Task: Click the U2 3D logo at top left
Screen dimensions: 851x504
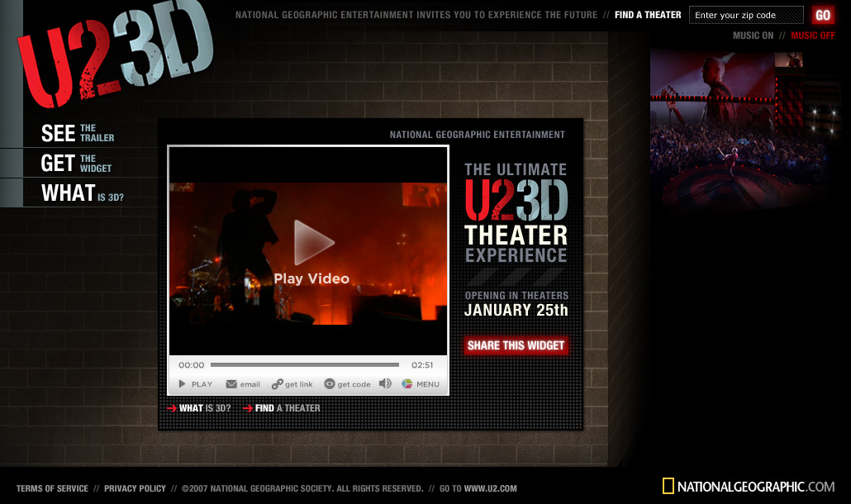Action: (x=115, y=53)
